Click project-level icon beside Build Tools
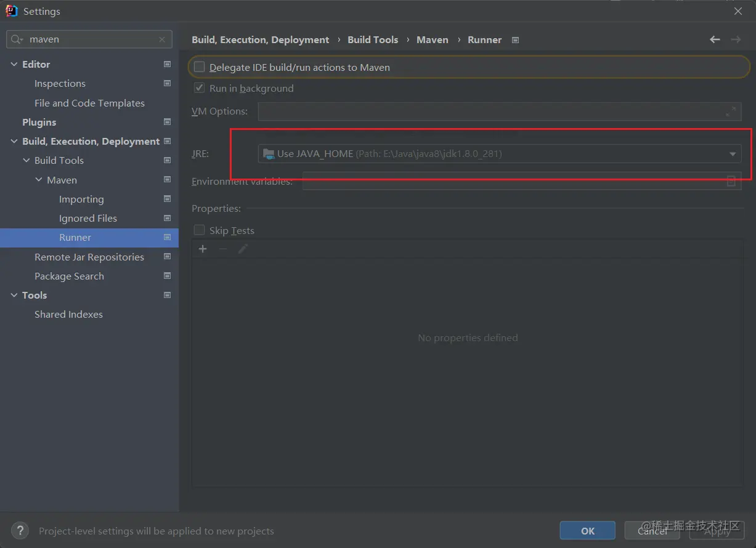Screen dimensions: 756x548 [x=167, y=160]
